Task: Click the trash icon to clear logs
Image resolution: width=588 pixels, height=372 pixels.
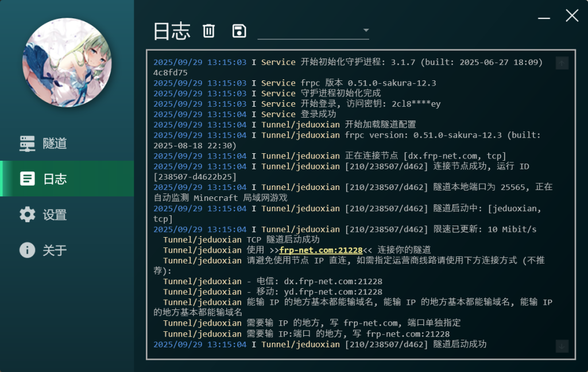Action: [x=209, y=31]
